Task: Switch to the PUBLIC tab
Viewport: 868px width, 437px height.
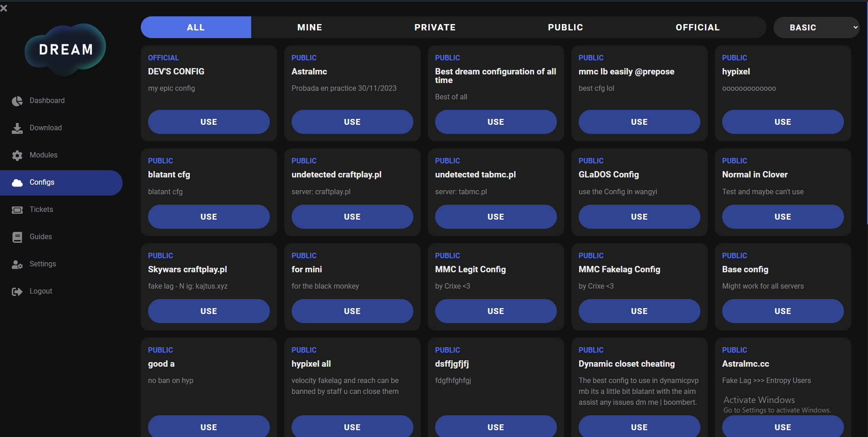Action: coord(565,27)
